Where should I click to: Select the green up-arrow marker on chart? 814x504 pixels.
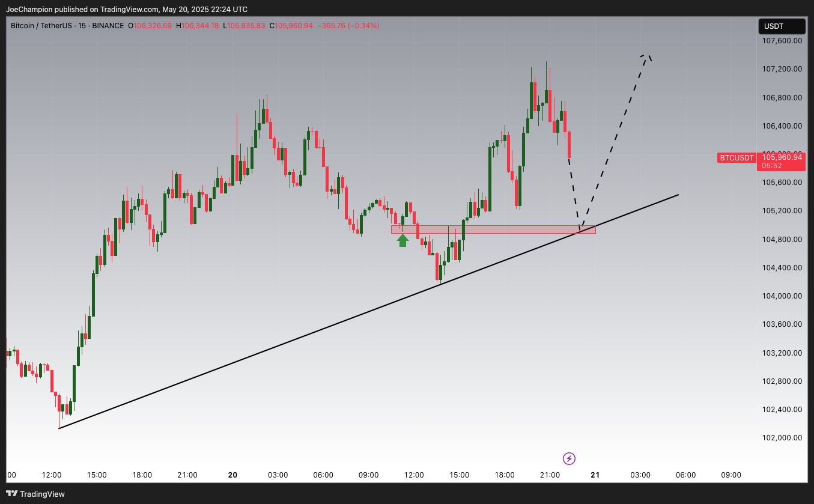(402, 240)
